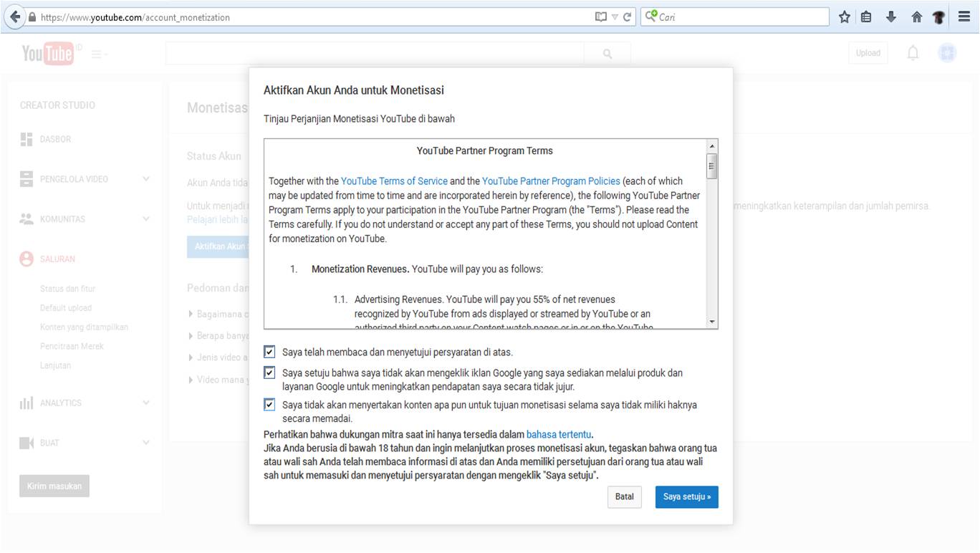Expand the Analytics section chevron
Image resolution: width=980 pixels, height=553 pixels.
coord(146,403)
